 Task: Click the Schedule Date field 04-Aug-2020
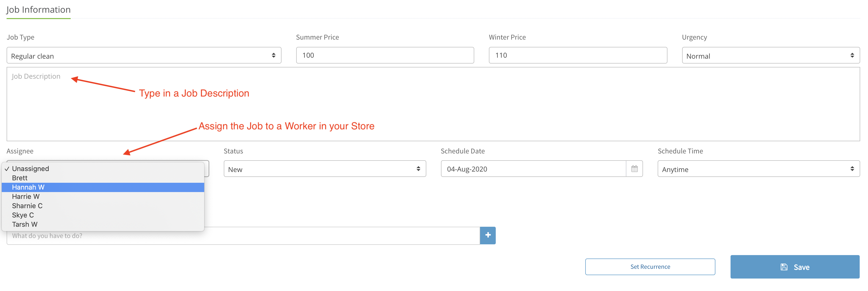(x=533, y=169)
